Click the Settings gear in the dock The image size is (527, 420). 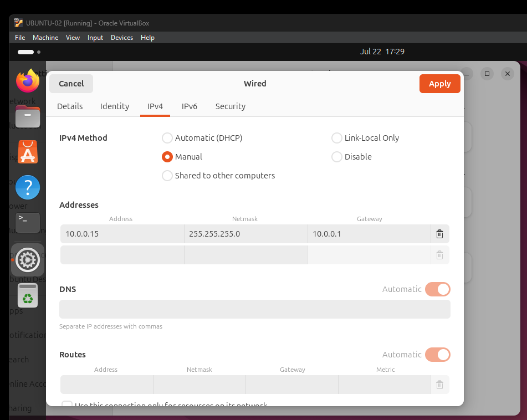click(x=28, y=259)
